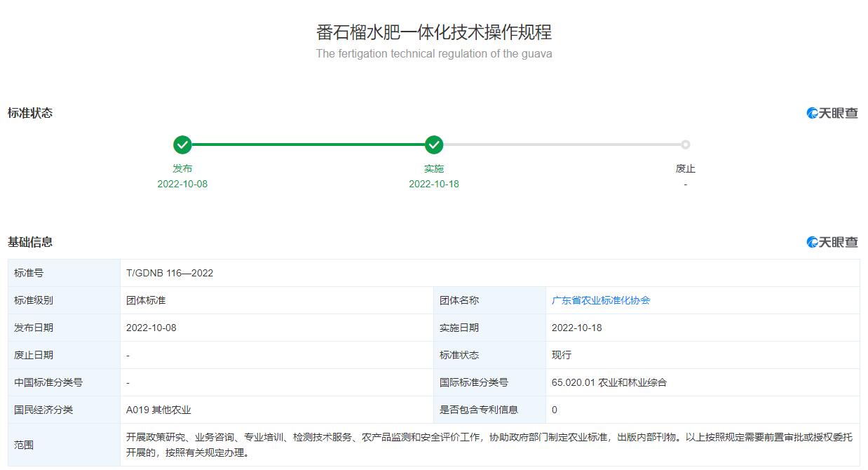Click the 2022-10-18 date under 实施 in the timeline
Image resolution: width=868 pixels, height=470 pixels.
point(434,184)
